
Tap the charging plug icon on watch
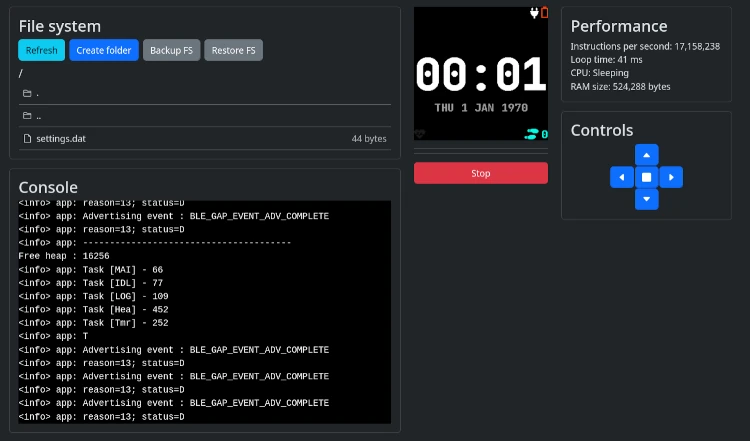(534, 13)
